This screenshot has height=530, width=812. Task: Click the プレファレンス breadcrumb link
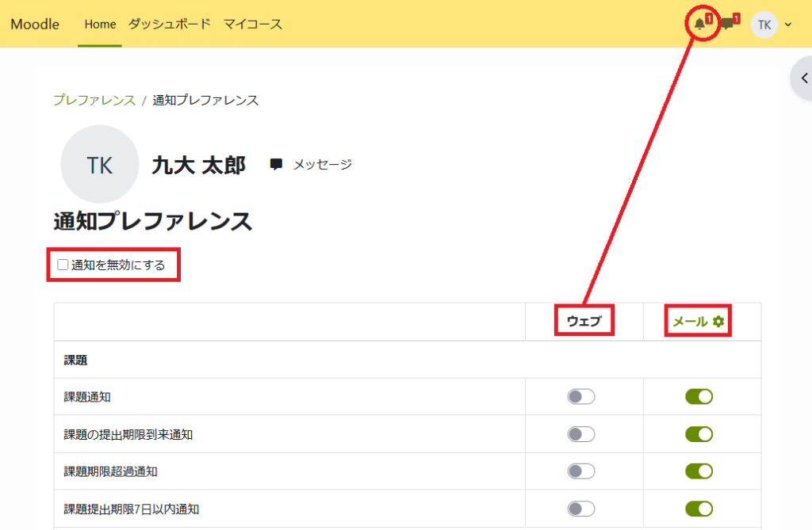[94, 100]
